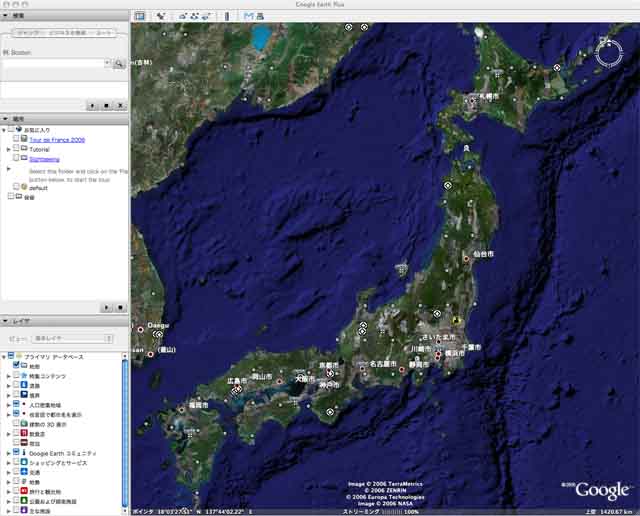The height and width of the screenshot is (516, 640).
Task: Click the roads 道路 layer icon
Action: click(24, 385)
